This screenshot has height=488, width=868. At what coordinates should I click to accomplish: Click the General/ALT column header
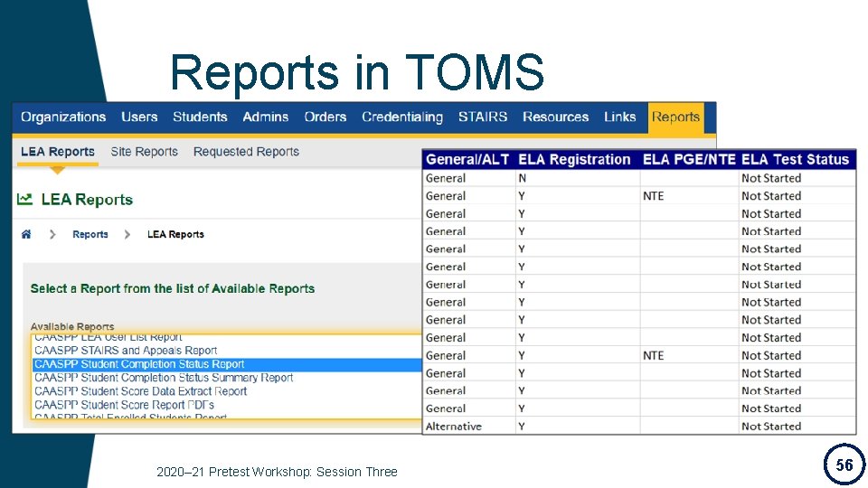(x=467, y=159)
